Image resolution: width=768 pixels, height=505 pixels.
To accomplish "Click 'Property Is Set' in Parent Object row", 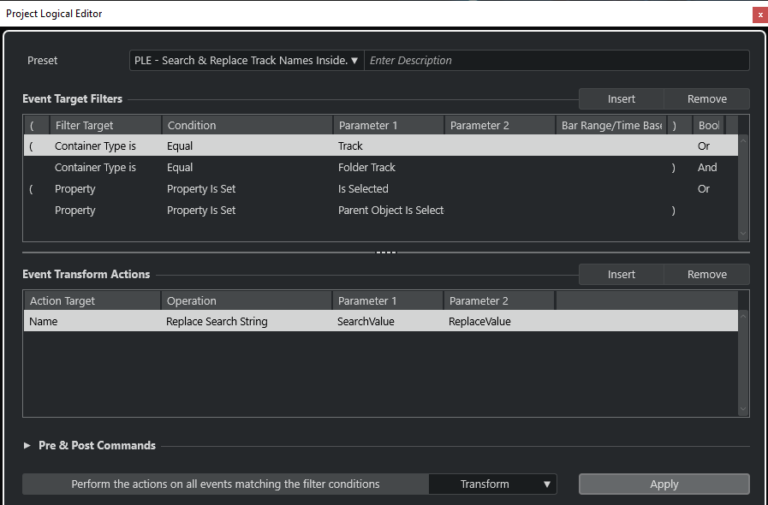I will pyautogui.click(x=201, y=210).
